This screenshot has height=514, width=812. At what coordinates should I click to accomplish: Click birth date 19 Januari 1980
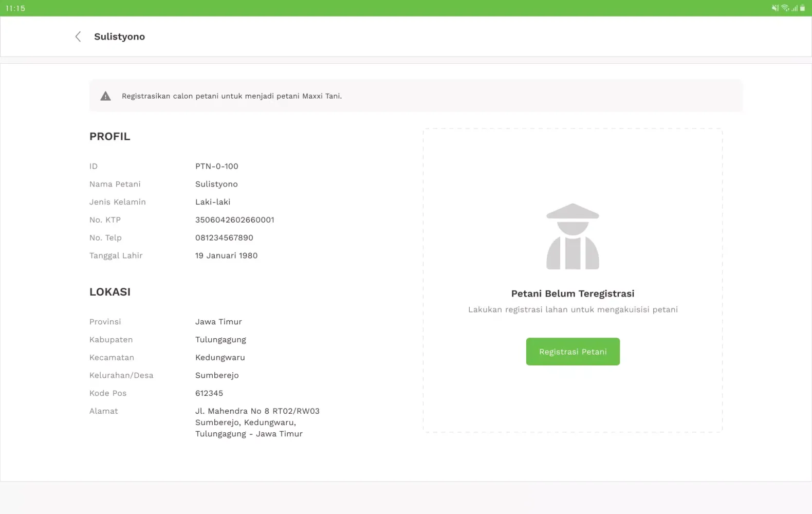(x=226, y=255)
